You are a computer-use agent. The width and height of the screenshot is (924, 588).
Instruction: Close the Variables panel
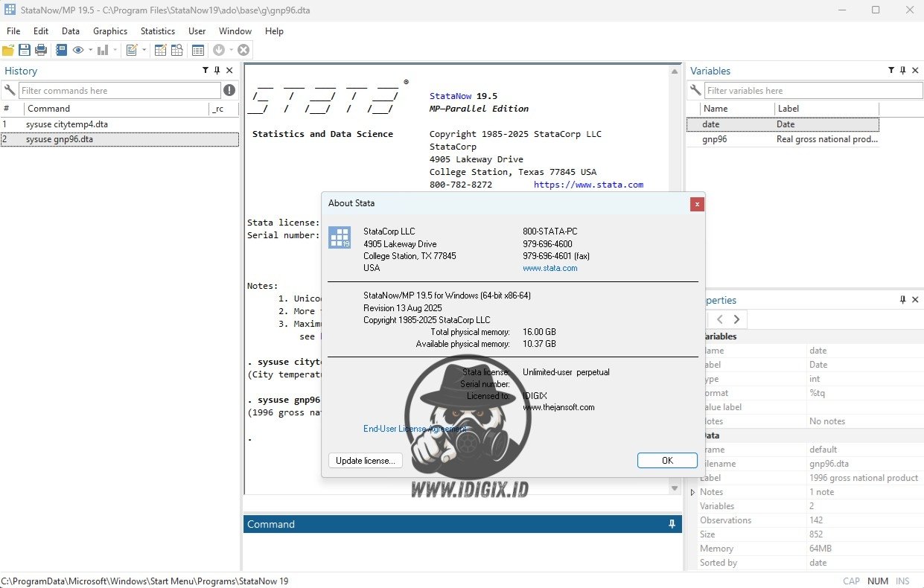pos(915,71)
